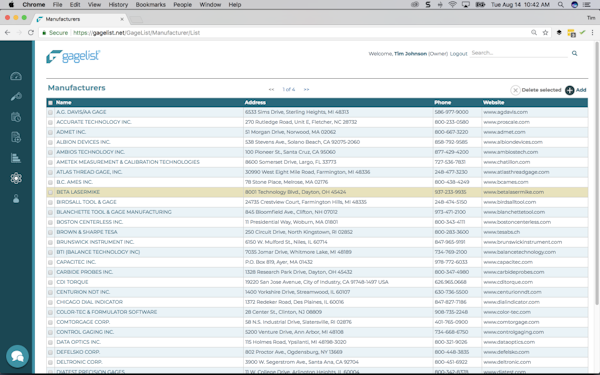This screenshot has width=600, height=375.
Task: Open ATLAS THREAD GAGE, INC. entry
Action: (89, 172)
